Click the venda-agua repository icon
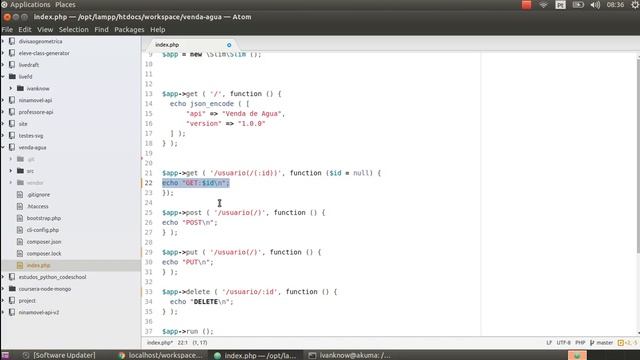The height and width of the screenshot is (360, 640). [12, 147]
